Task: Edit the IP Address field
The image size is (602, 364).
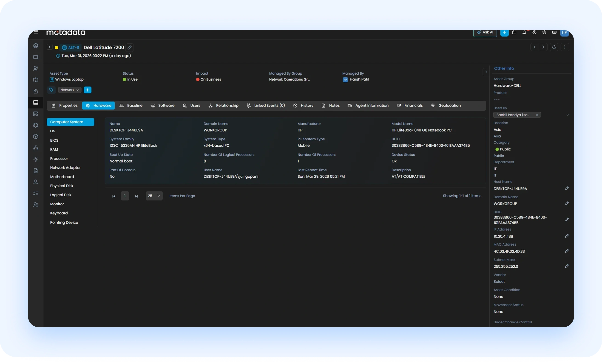Action: tap(567, 236)
